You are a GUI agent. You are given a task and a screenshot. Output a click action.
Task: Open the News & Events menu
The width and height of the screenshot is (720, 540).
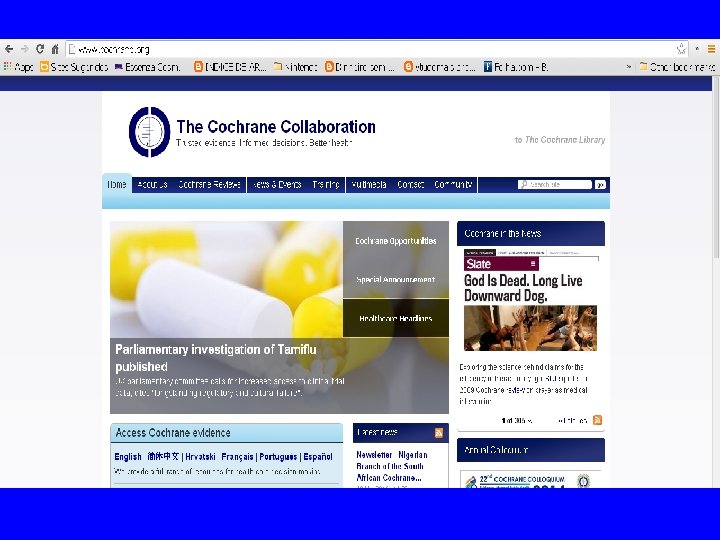277,185
